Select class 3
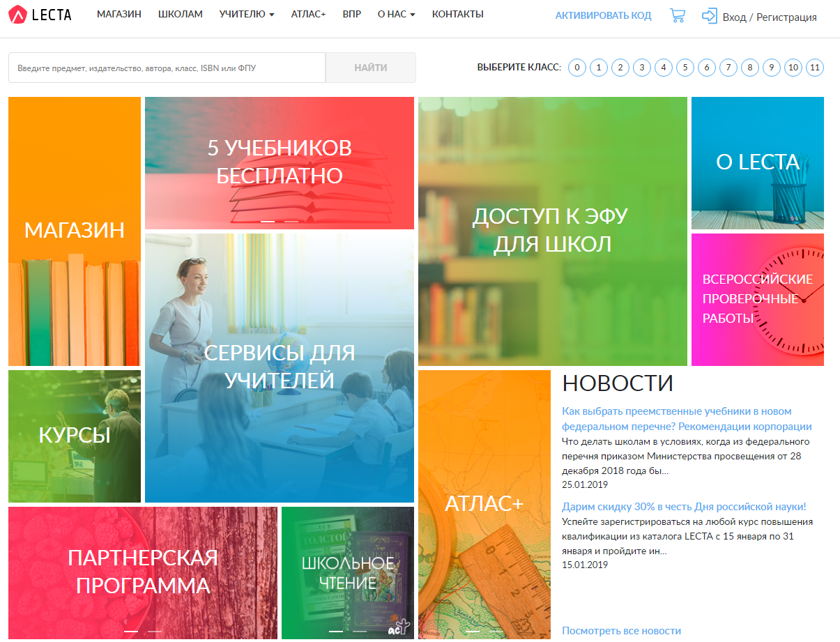Viewport: 840px width, 642px height. pos(642,68)
